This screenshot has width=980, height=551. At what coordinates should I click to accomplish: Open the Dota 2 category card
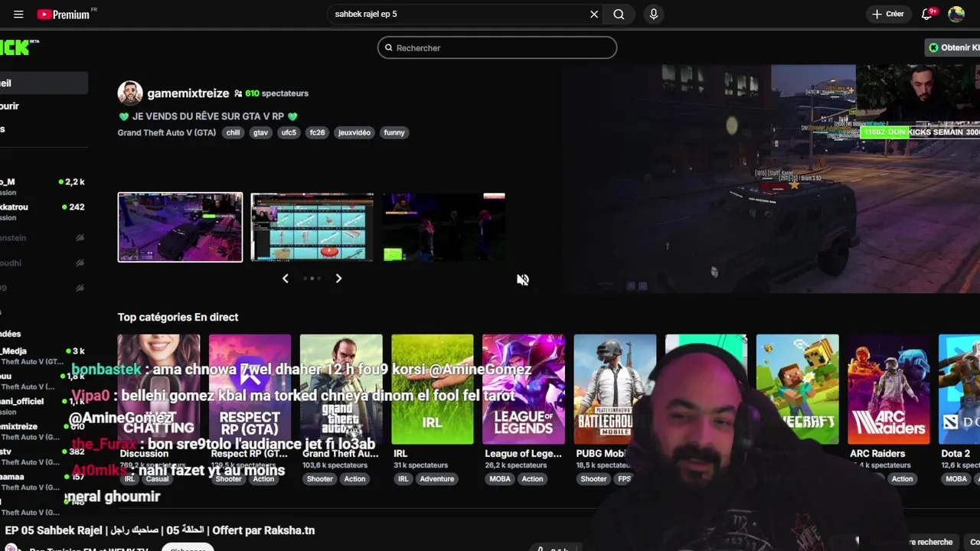point(959,389)
